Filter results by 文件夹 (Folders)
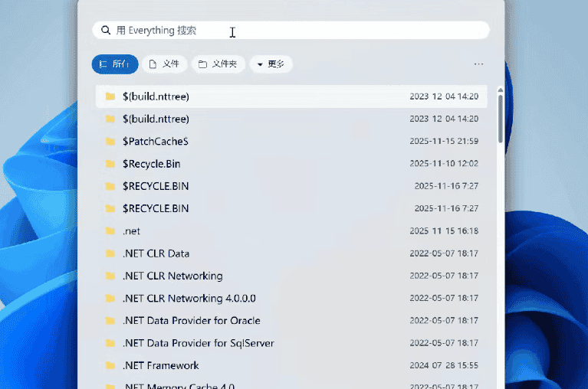Image resolution: width=588 pixels, height=389 pixels. coord(218,64)
